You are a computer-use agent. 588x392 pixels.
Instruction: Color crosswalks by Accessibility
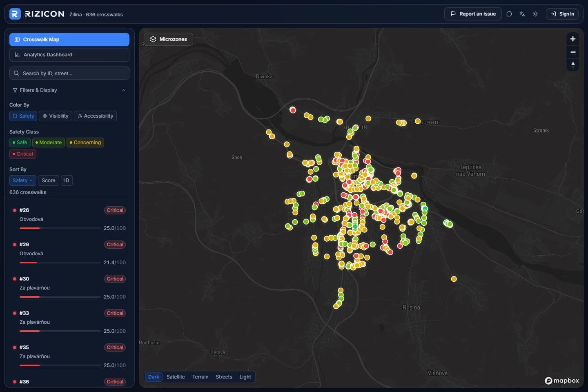tap(95, 116)
